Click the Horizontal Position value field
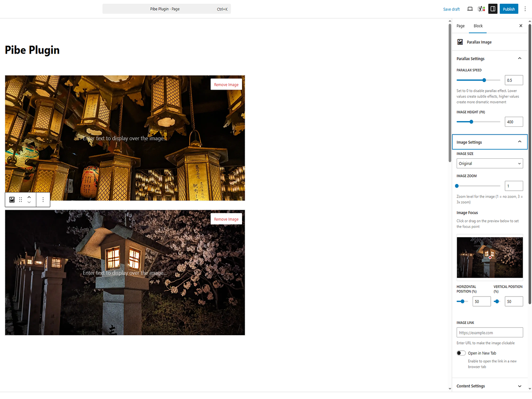This screenshot has width=532, height=399. click(481, 301)
